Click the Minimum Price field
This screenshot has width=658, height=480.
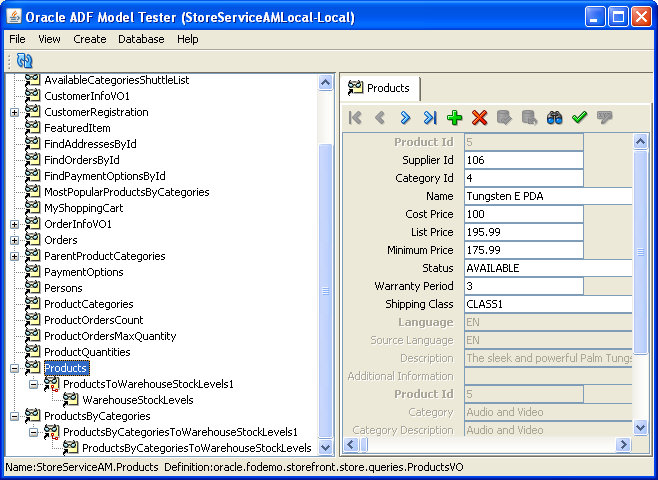click(524, 250)
